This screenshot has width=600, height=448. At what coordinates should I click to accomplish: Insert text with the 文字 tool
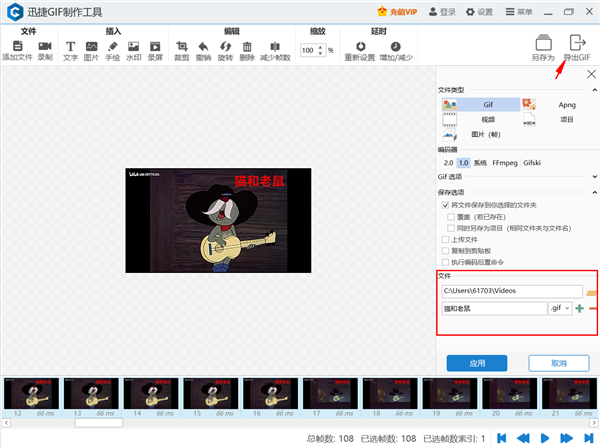click(x=70, y=46)
